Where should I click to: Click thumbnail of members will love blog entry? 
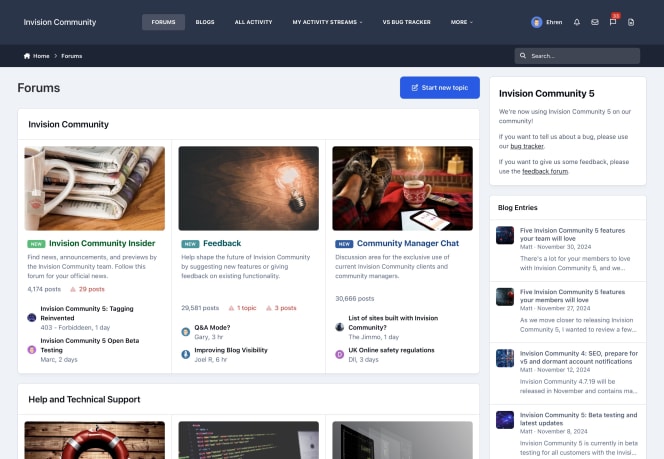(x=505, y=297)
